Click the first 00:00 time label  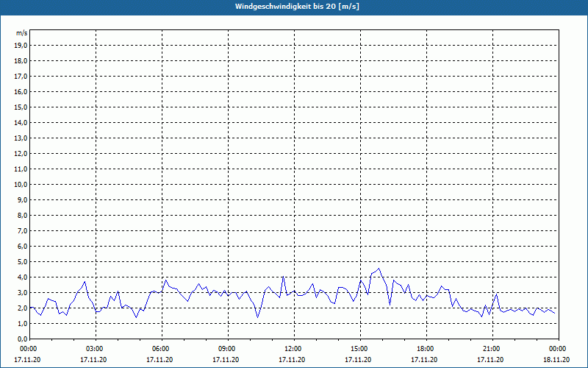click(x=28, y=349)
